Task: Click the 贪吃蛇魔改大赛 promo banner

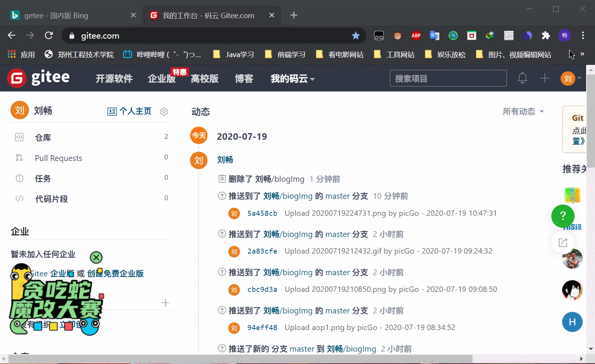Action: tap(56, 299)
